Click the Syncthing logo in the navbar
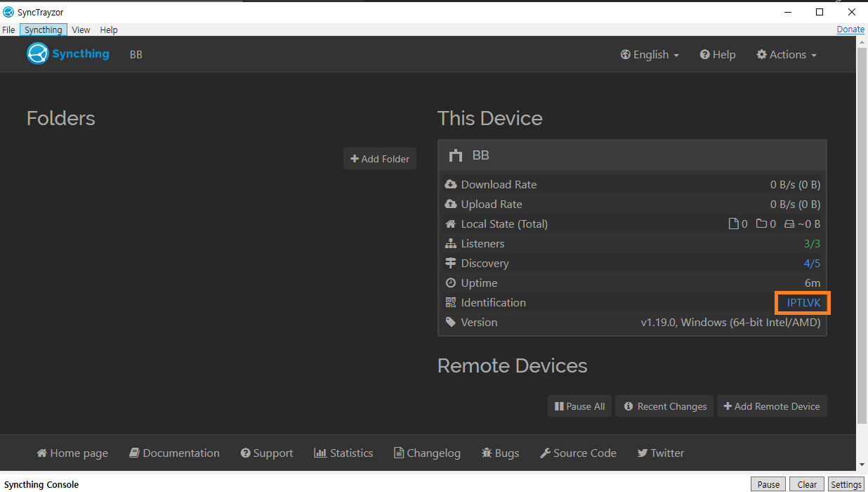This screenshot has height=492, width=868. [x=68, y=54]
